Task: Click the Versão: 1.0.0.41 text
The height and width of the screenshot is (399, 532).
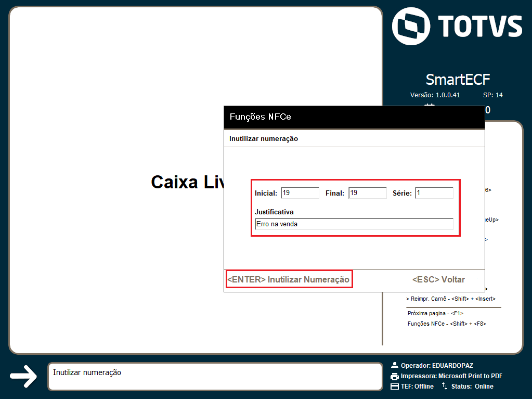Action: pyautogui.click(x=435, y=95)
